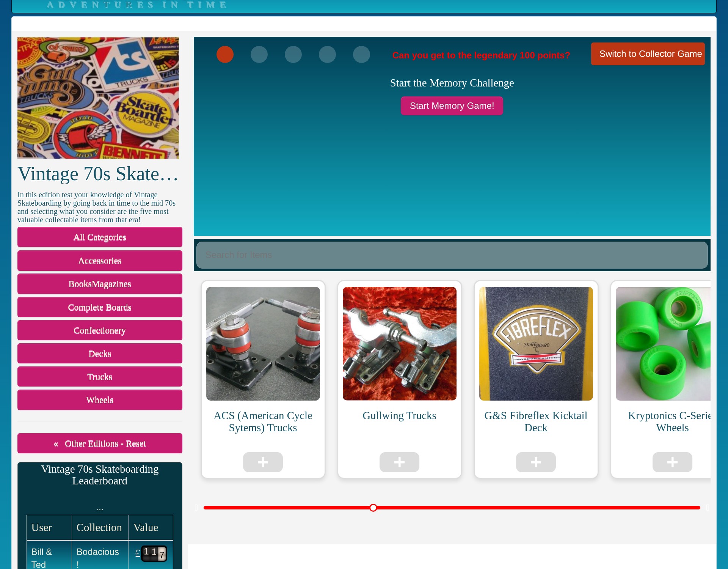Add ACS Trucks with plus button
The height and width of the screenshot is (569, 728).
(263, 462)
